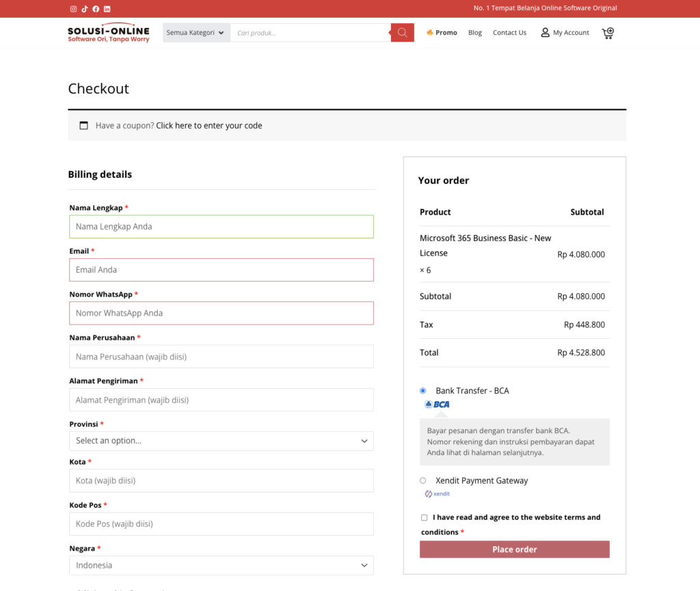The image size is (700, 591).
Task: Click the product quantity × 6 text
Action: (425, 271)
